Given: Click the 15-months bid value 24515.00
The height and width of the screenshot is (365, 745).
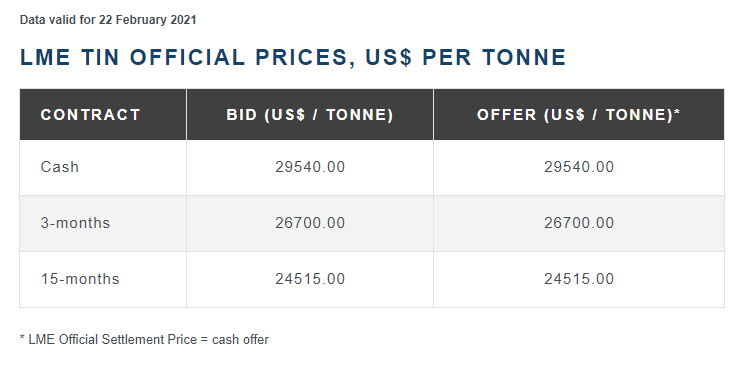Looking at the screenshot, I should click(310, 279).
